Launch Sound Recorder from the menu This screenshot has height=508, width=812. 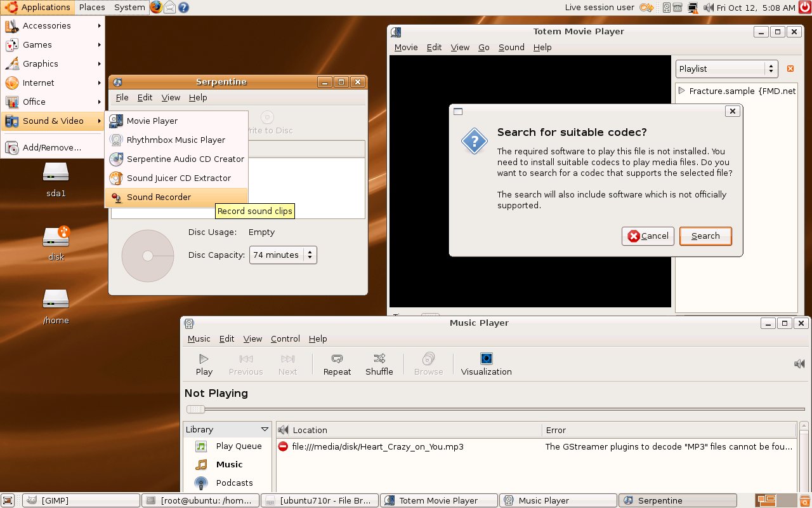click(176, 197)
